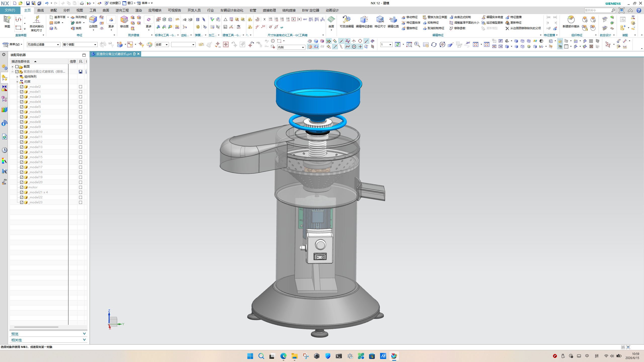Open the 边倒圆 edge blend tool

click(93, 20)
